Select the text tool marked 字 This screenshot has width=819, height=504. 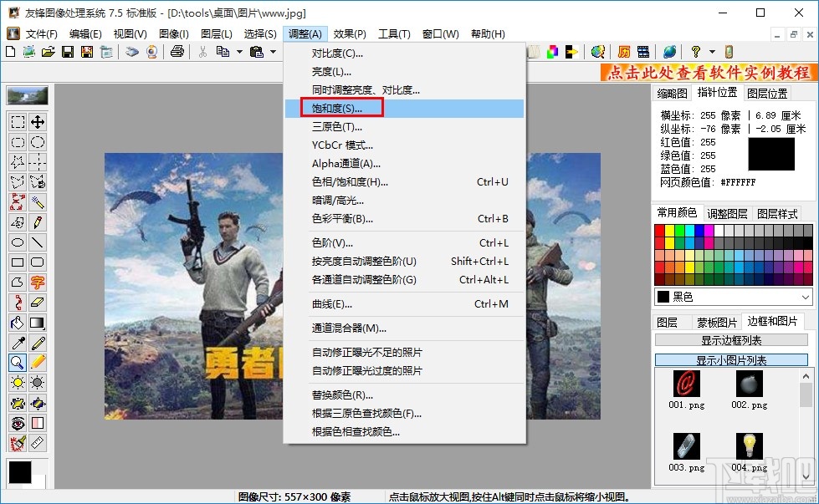(38, 283)
